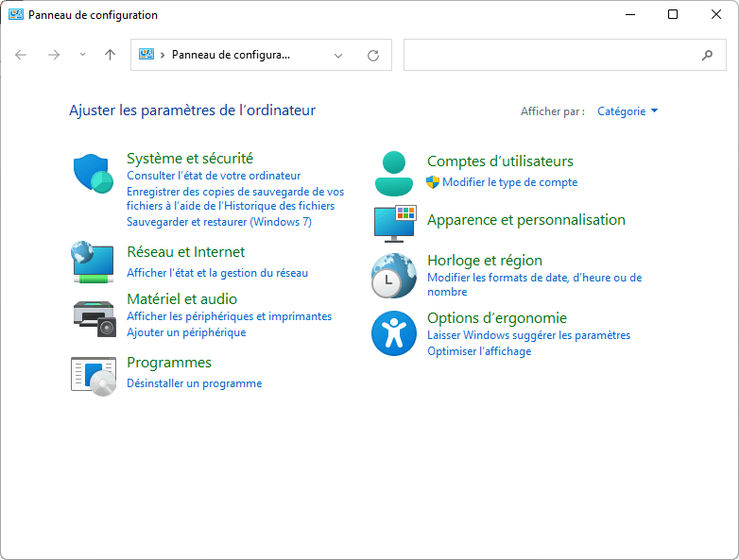The height and width of the screenshot is (560, 739).
Task: Open the Programmes disc icon
Action: click(x=94, y=376)
